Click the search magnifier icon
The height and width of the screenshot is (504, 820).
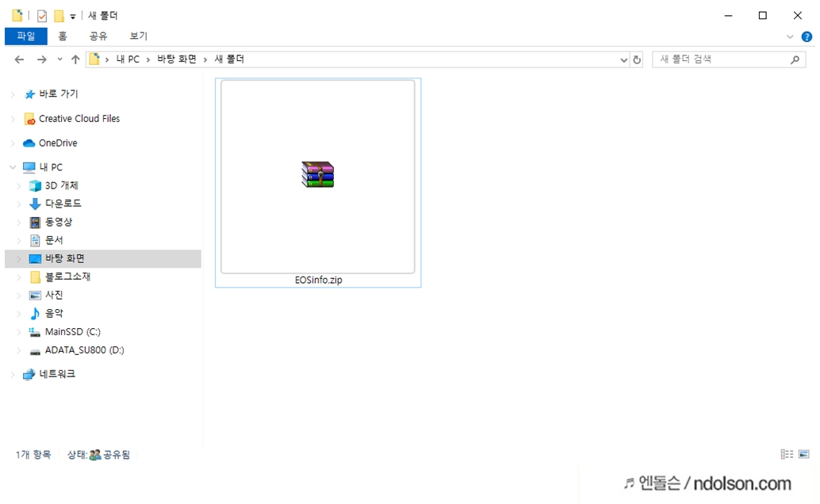tap(795, 60)
